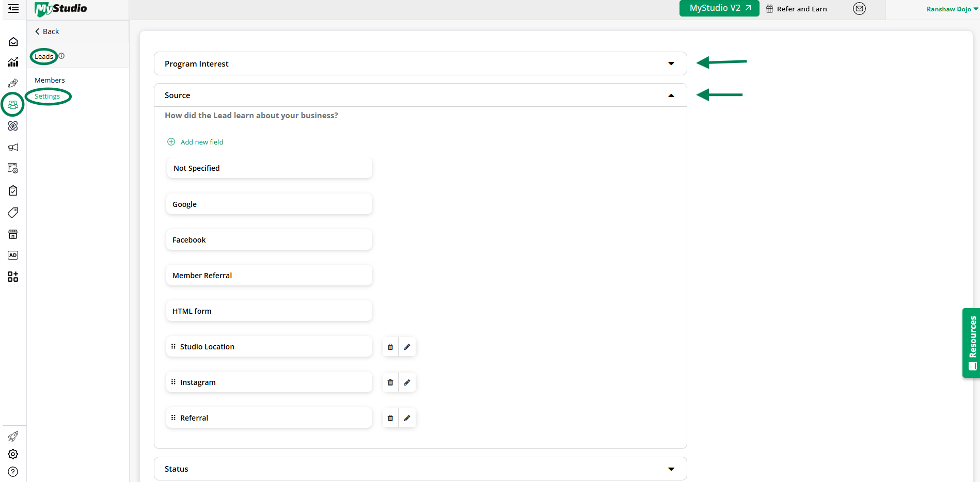Click the Leads people icon in sidebar
Image resolution: width=980 pixels, height=482 pixels.
pos(13,104)
